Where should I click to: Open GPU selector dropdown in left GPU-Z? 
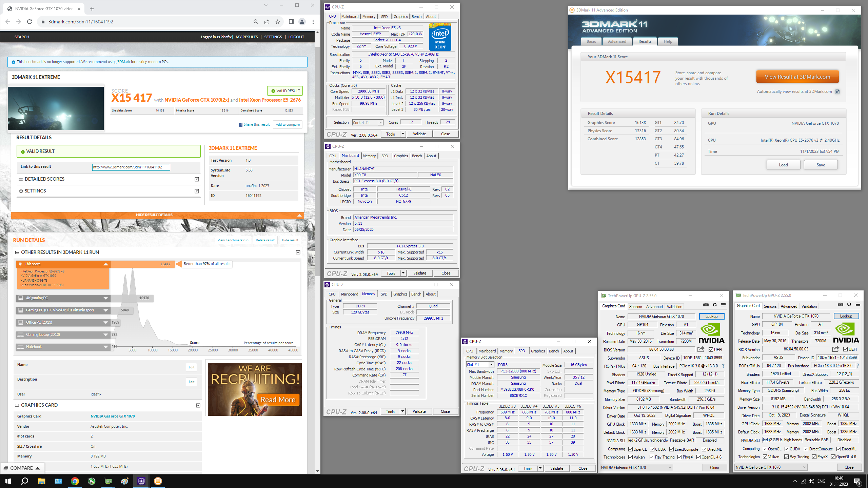636,468
